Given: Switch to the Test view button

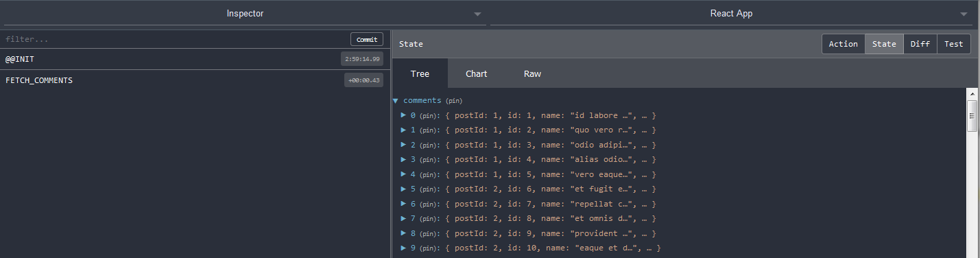Looking at the screenshot, I should [954, 44].
